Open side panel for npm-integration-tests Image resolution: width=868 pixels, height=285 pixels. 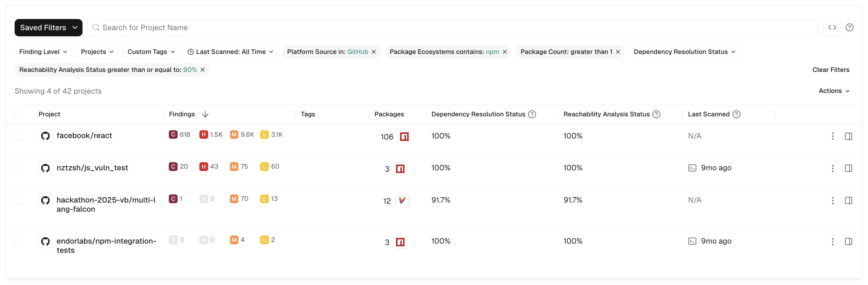click(848, 242)
